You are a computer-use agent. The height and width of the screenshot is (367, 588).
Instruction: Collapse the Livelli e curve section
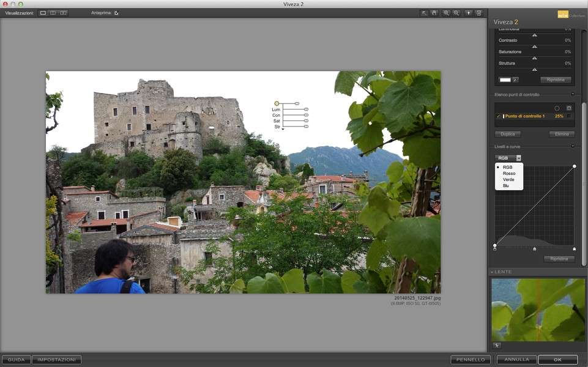click(573, 146)
